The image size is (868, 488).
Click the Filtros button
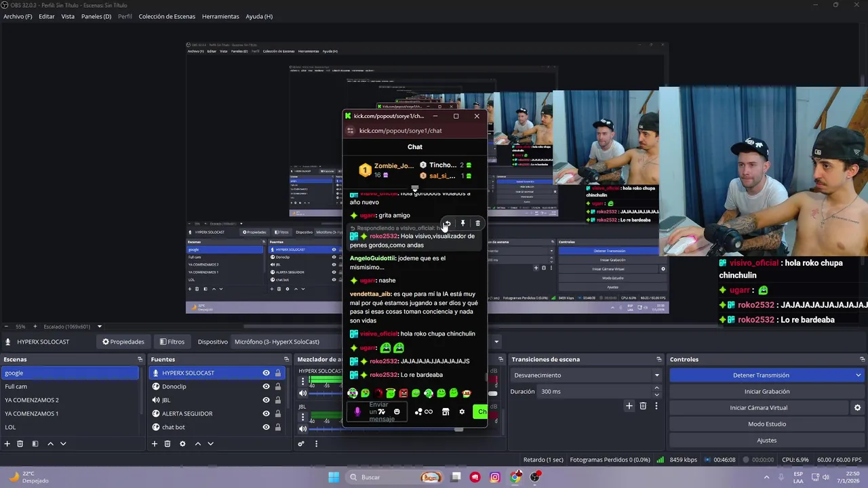[172, 342]
